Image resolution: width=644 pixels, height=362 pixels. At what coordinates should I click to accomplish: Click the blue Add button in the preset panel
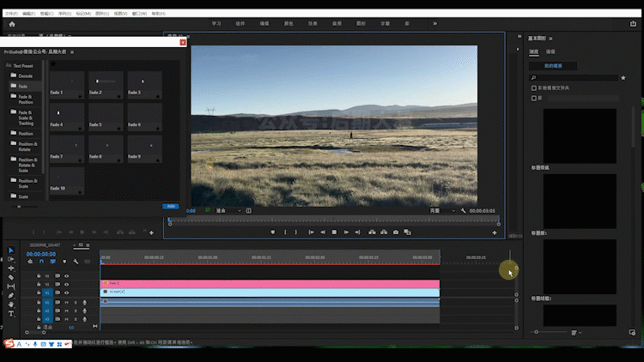(x=170, y=206)
